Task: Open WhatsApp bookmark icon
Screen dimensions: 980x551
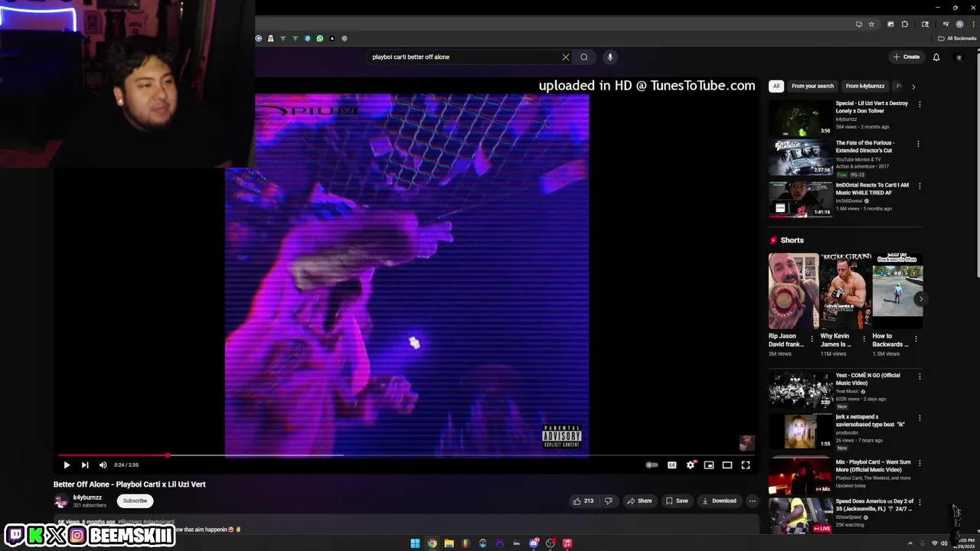Action: tap(320, 38)
